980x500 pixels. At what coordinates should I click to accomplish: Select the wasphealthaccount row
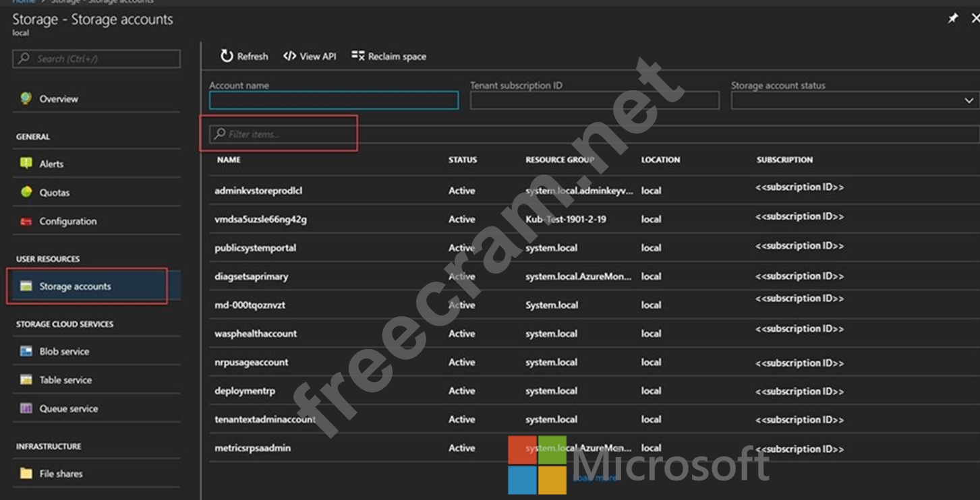[x=594, y=334]
